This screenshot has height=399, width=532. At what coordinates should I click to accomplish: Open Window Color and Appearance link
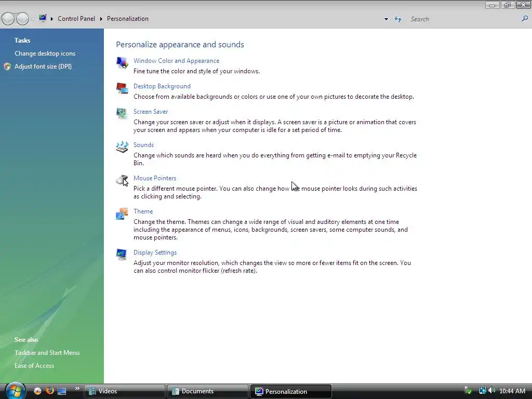click(x=177, y=61)
